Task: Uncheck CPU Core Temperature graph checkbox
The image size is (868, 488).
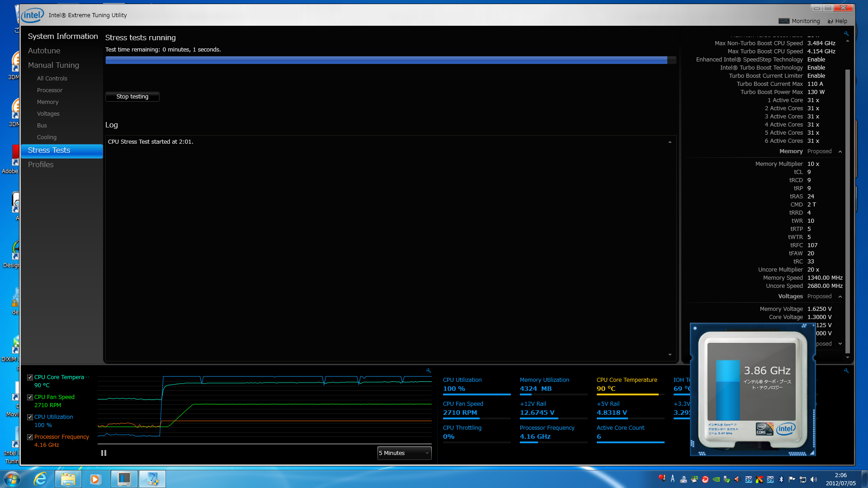Action: tap(30, 377)
